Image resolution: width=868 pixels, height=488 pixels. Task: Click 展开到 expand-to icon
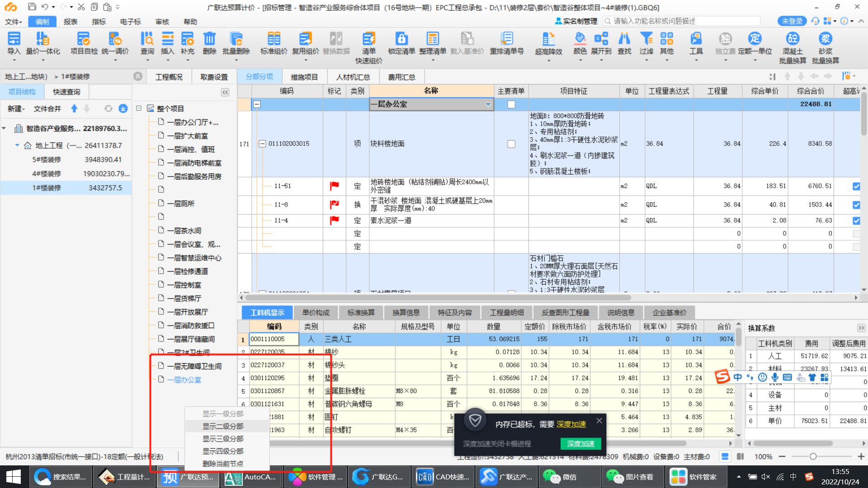click(601, 43)
